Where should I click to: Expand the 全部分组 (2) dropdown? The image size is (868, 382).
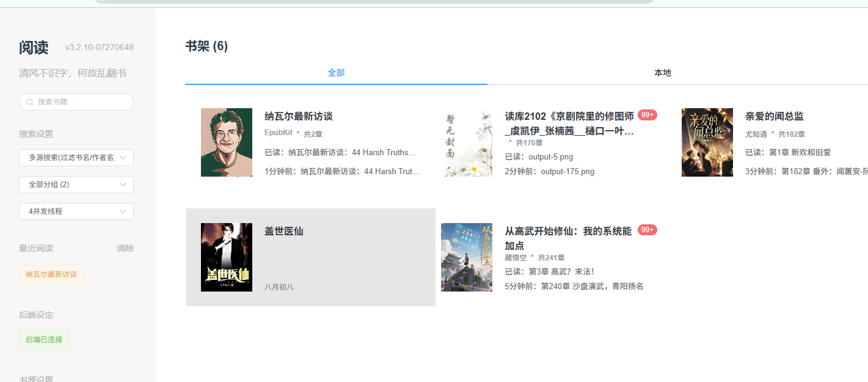point(76,185)
